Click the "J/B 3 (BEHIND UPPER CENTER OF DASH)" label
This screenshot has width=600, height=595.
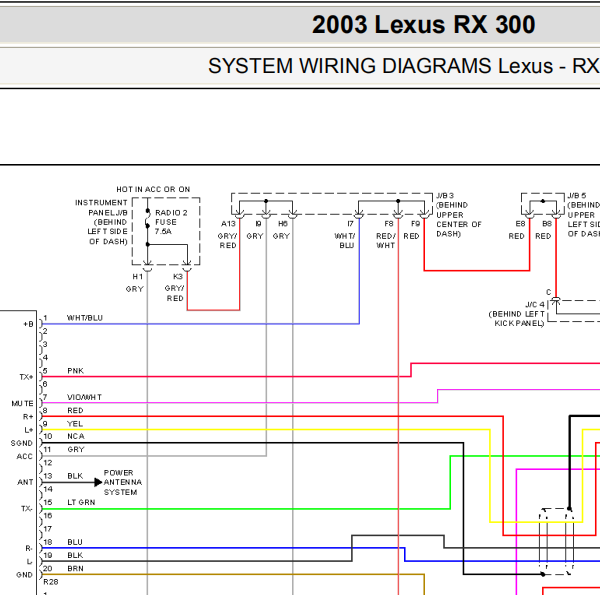tap(459, 215)
